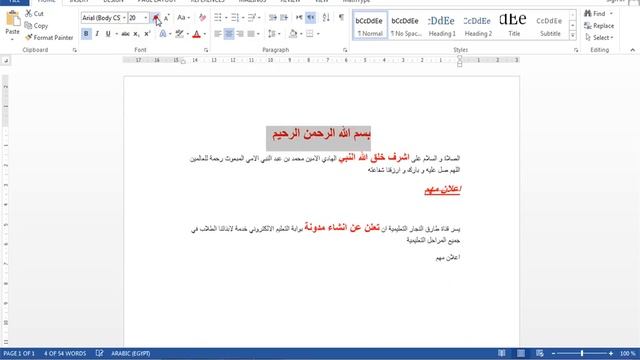Apply paragraph shading paint bucket
This screenshot has width=640, height=360.
click(x=293, y=34)
